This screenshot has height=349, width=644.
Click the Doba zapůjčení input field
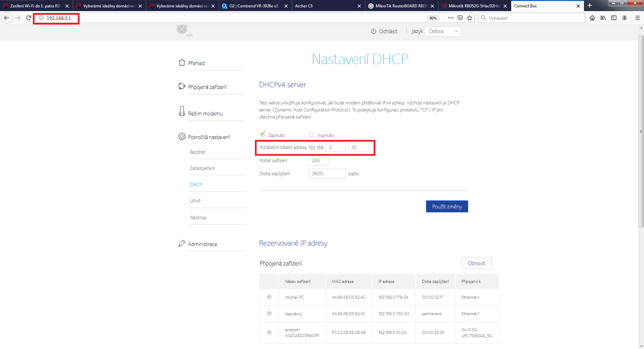coord(327,173)
